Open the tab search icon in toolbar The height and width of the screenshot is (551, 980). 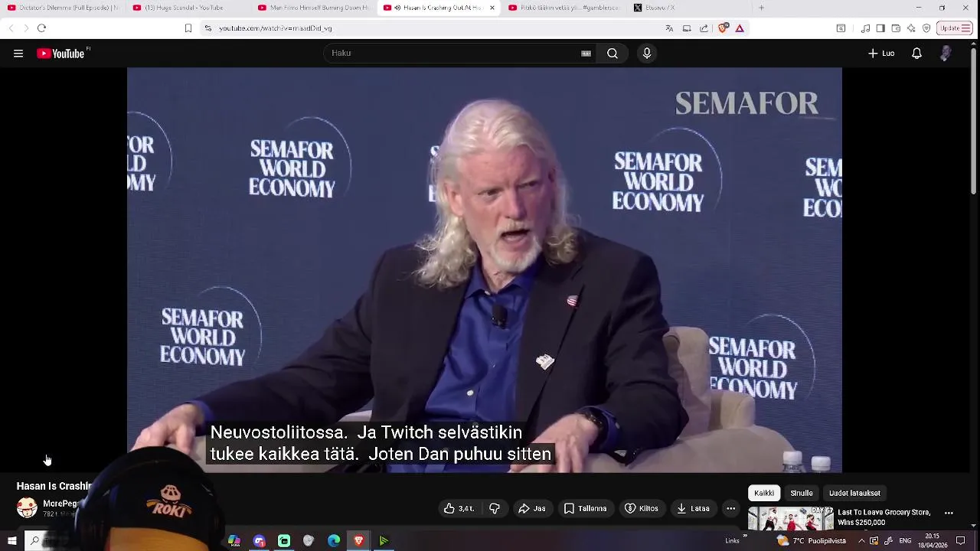841,28
